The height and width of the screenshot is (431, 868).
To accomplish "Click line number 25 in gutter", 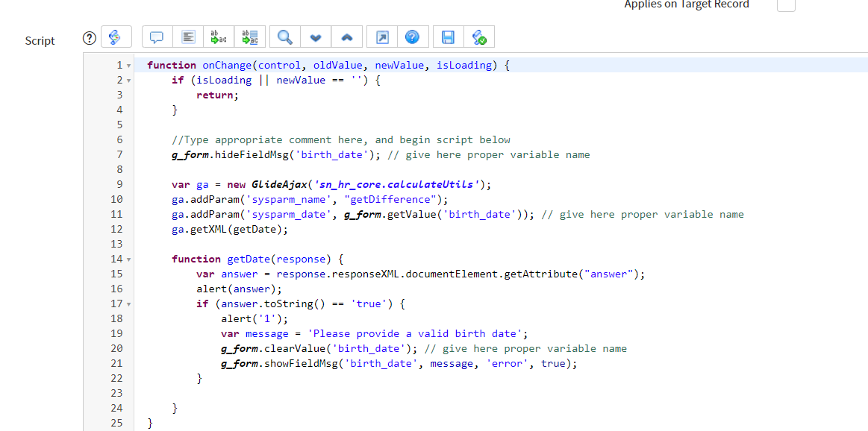I will 116,424.
